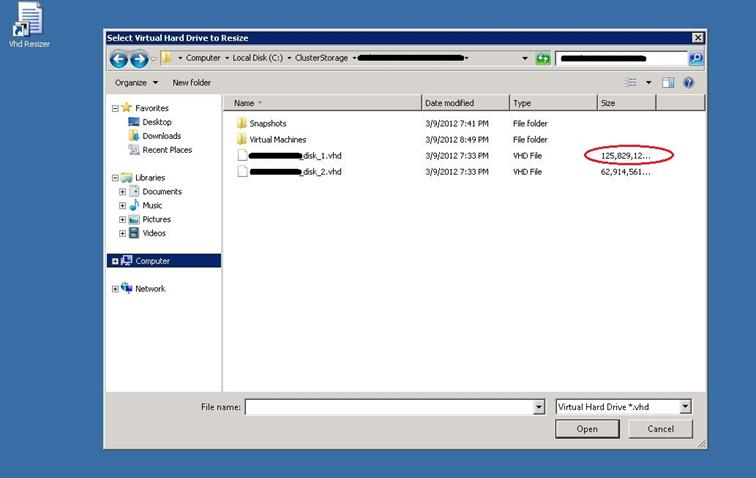The width and height of the screenshot is (756, 478).
Task: Click the search magnifier icon
Action: click(696, 58)
